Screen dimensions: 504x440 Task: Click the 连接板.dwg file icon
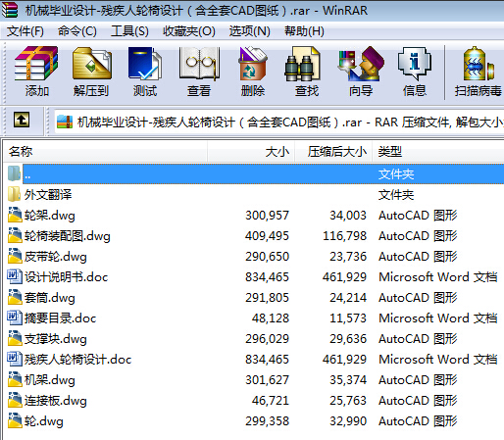tap(15, 400)
